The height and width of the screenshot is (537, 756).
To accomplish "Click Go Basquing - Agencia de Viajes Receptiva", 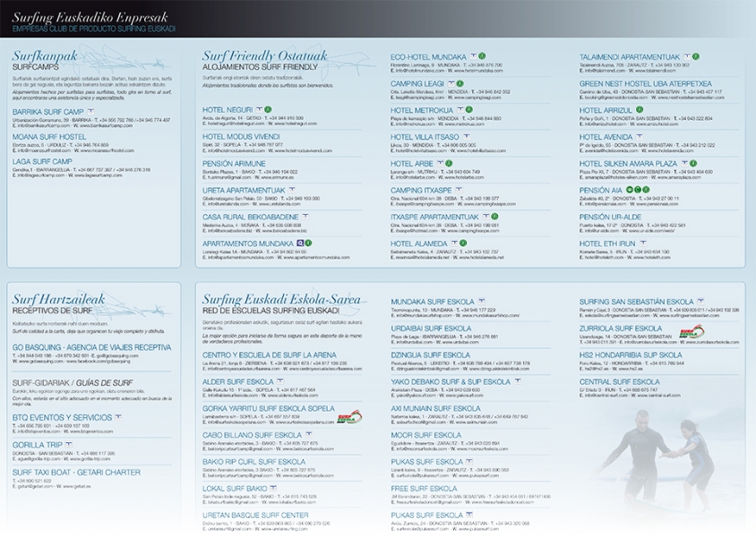I will click(x=91, y=347).
